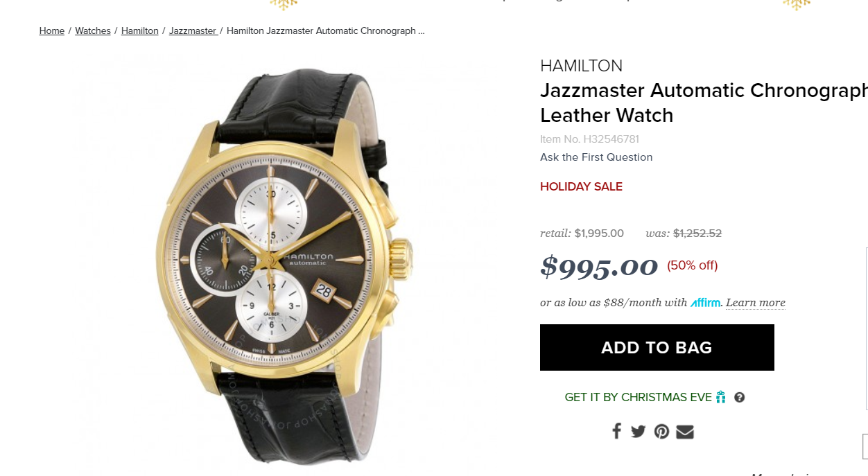This screenshot has width=868, height=476.
Task: Click the left gold snowflake decoration
Action: coord(283,3)
